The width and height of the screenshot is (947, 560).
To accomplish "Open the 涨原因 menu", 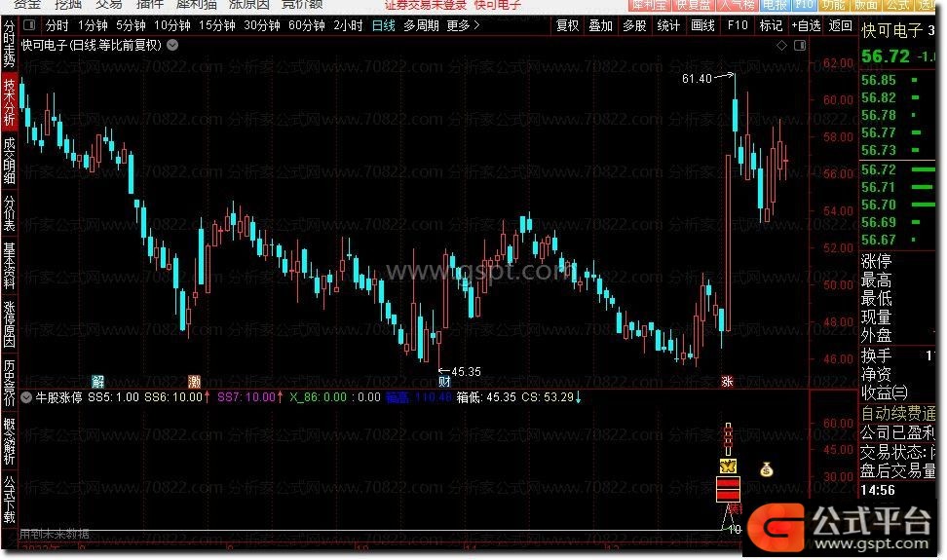I will (249, 5).
